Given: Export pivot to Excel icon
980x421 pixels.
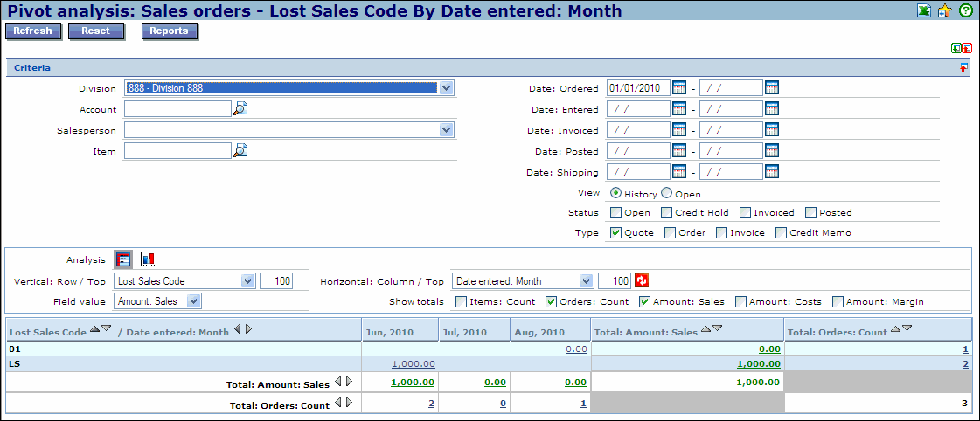Looking at the screenshot, I should [923, 11].
